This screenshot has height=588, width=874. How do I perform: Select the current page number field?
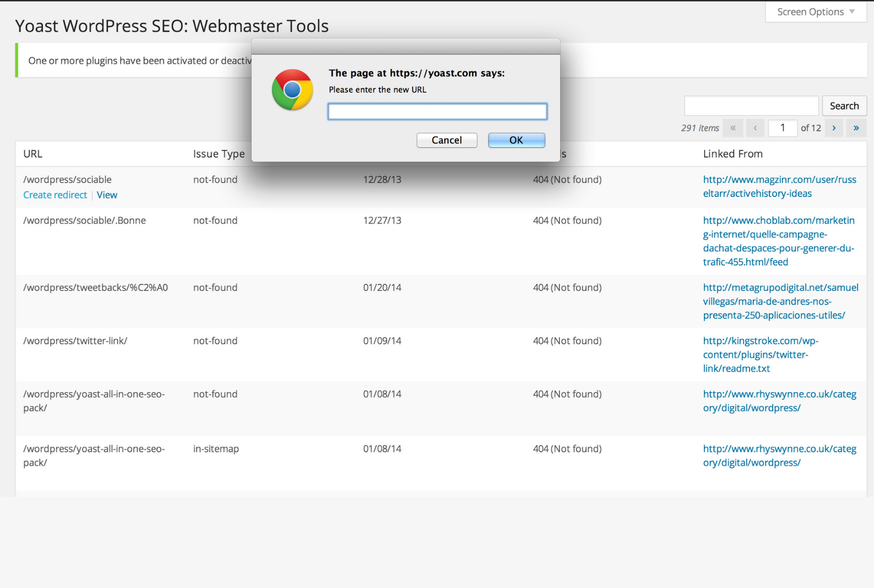(x=782, y=128)
